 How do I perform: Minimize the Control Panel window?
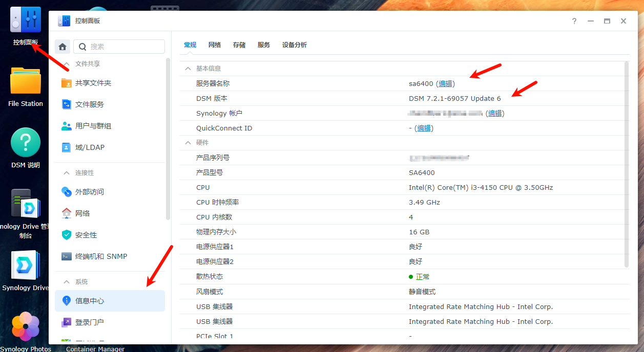[591, 21]
